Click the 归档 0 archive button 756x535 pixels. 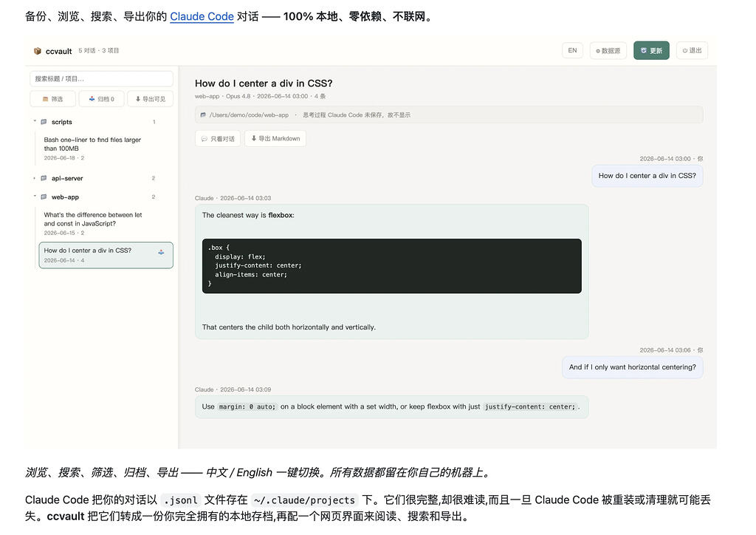(102, 99)
